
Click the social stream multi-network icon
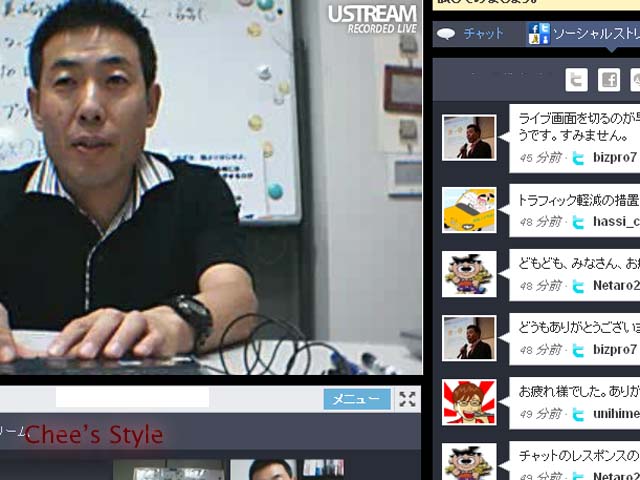tap(539, 33)
